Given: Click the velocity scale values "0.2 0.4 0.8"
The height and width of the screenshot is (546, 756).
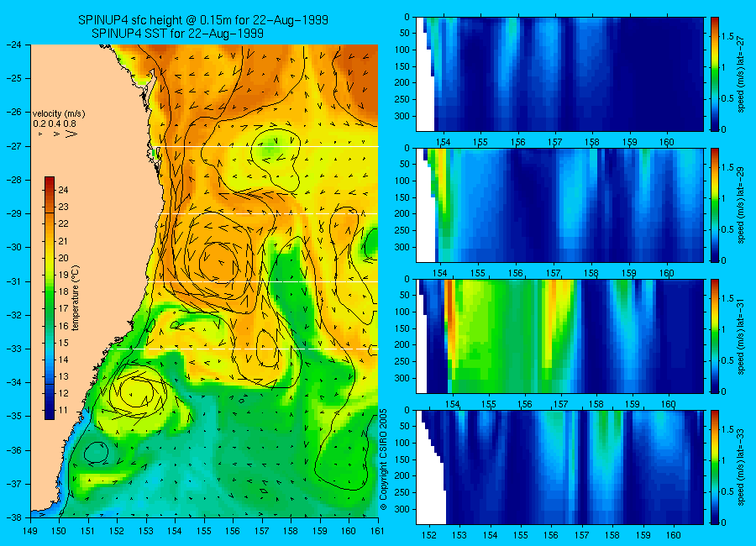Looking at the screenshot, I should pos(55,124).
